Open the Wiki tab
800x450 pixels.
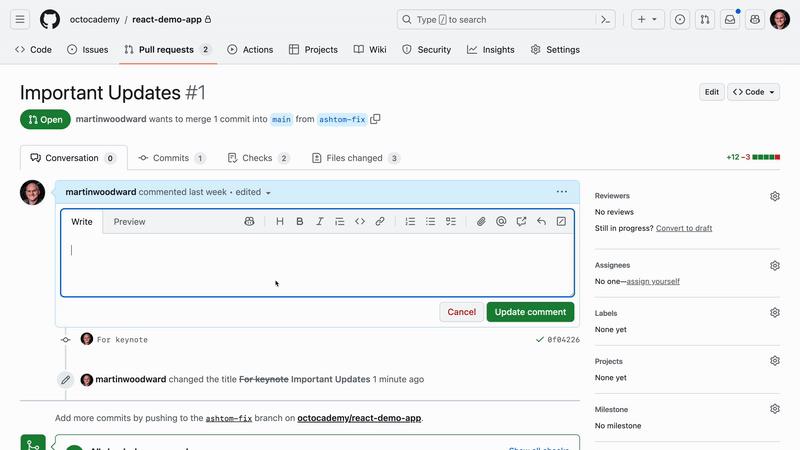pyautogui.click(x=370, y=49)
